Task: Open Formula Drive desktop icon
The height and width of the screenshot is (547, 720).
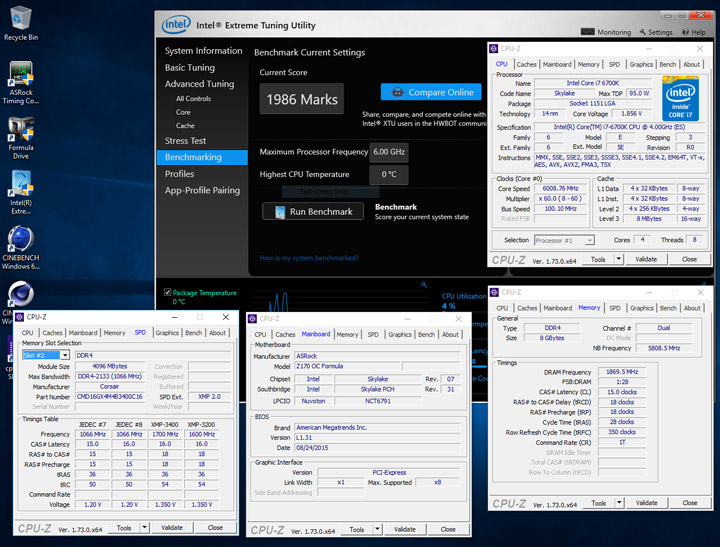Action: 21,138
